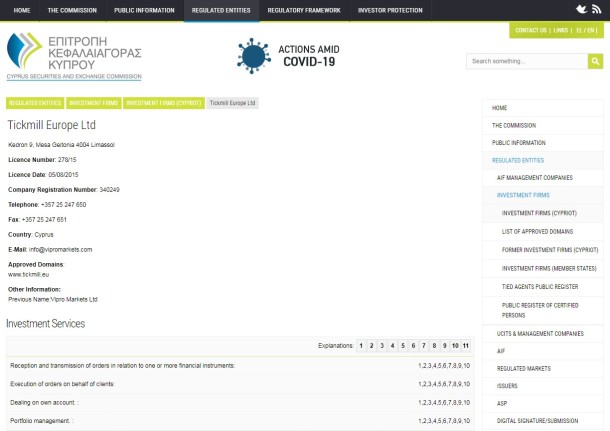Screen dimensions: 610x431
Task: Click explanation number 2
Action: pos(372,345)
